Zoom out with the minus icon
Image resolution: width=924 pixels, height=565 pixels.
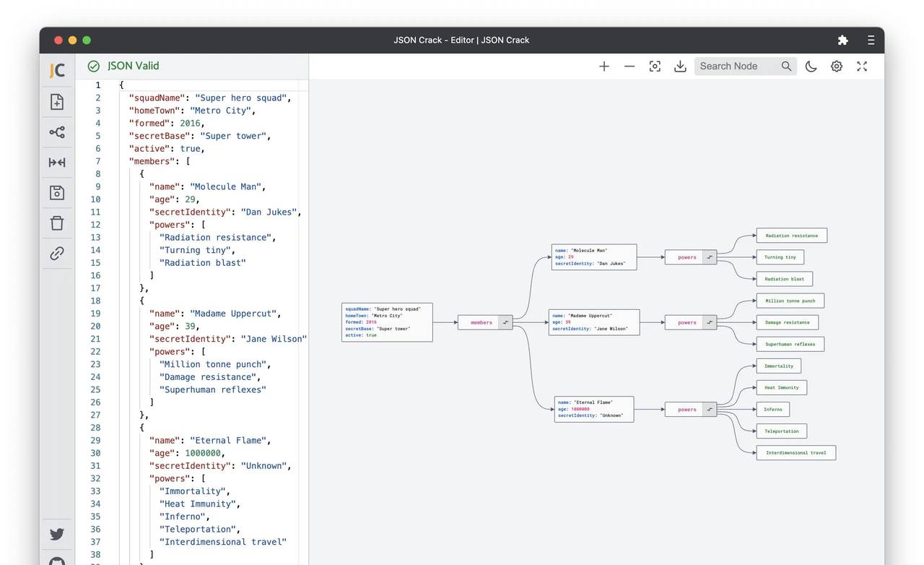coord(629,66)
